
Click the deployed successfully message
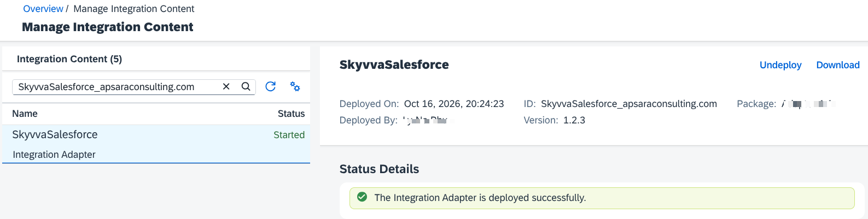point(480,198)
